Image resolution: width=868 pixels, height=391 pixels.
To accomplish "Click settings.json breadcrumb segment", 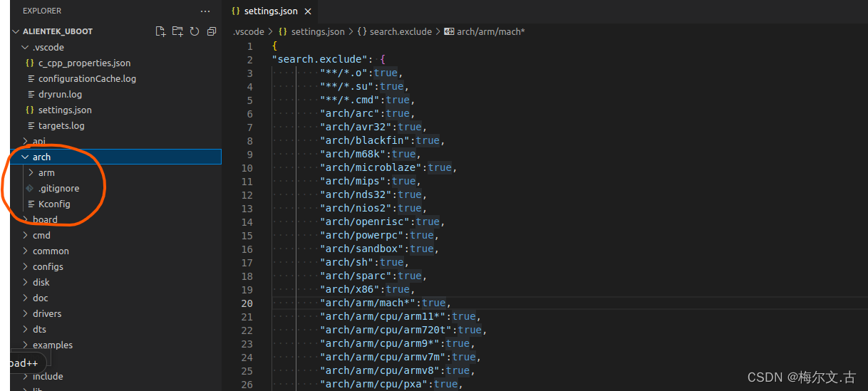I will click(x=318, y=31).
